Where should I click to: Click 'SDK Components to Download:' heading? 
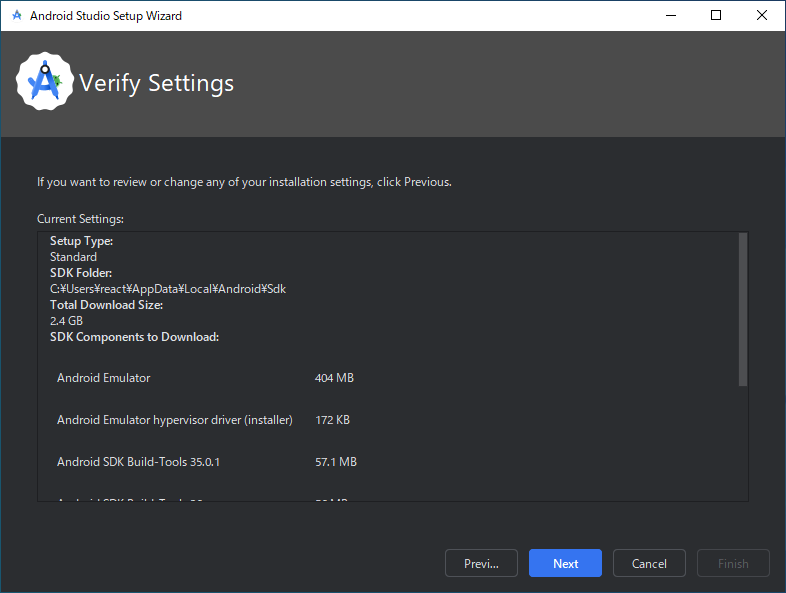134,337
